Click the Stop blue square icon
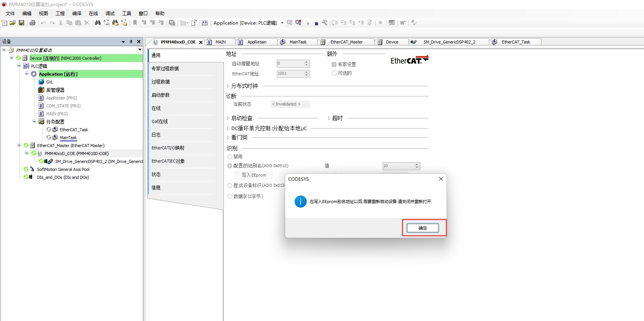 (317, 23)
